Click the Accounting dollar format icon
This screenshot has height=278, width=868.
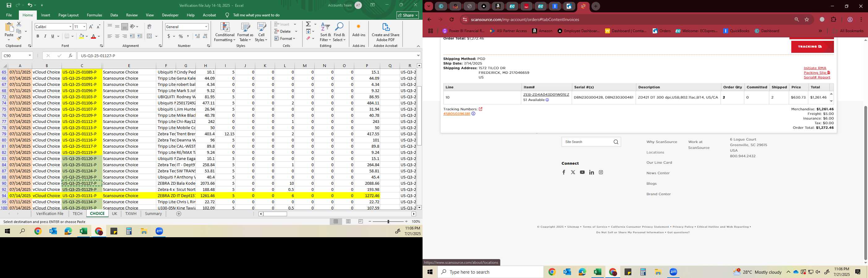169,36
